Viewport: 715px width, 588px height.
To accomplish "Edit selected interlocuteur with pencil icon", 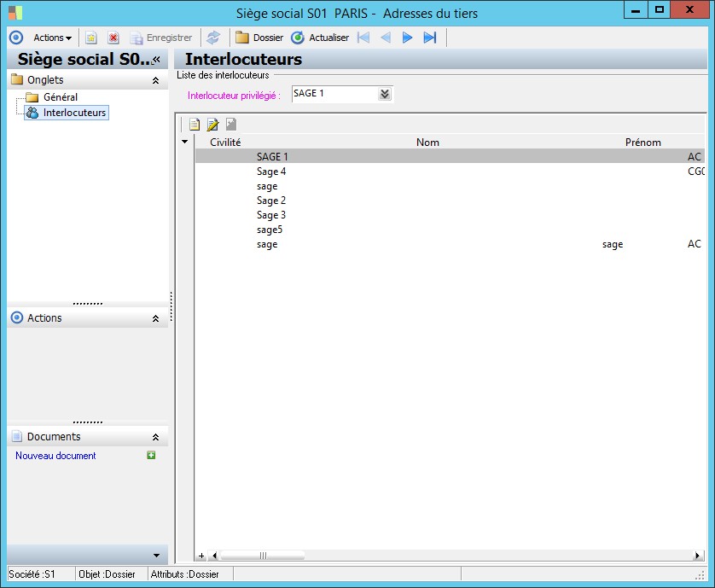I will (212, 125).
